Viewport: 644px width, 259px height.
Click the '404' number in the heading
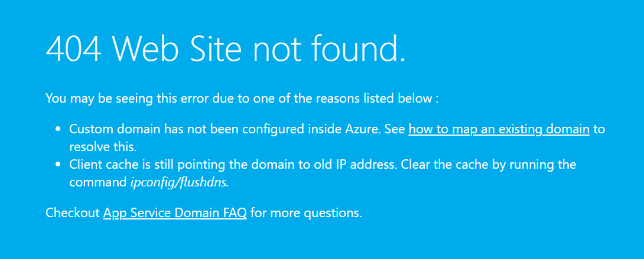point(73,48)
